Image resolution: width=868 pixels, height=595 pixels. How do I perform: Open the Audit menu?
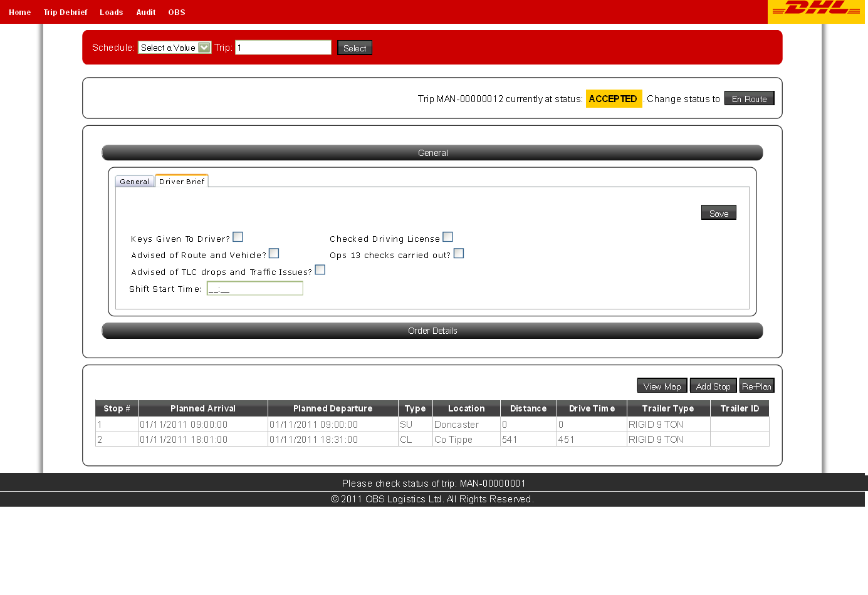[146, 12]
